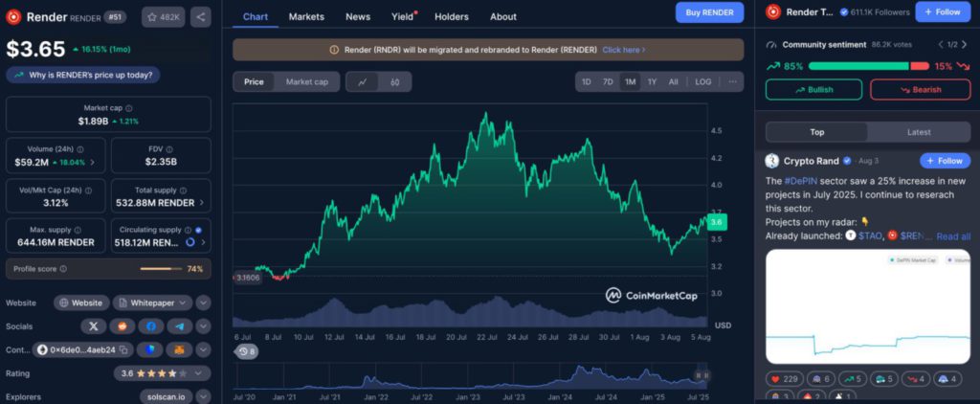Click the share icon beside the watchlist star

pos(201,16)
